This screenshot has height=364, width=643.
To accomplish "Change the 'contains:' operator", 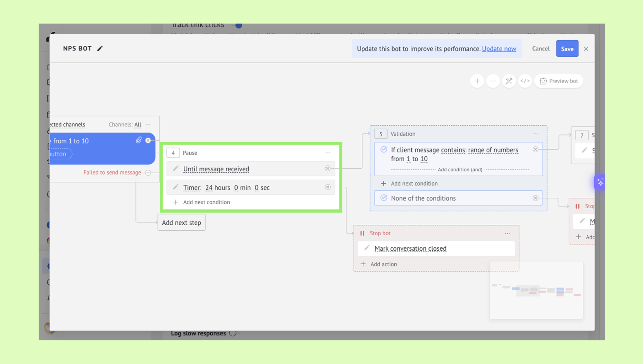I will click(454, 150).
